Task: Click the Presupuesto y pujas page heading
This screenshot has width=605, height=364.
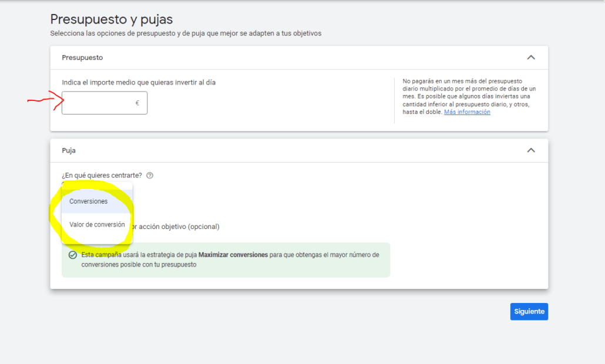Action: [112, 20]
